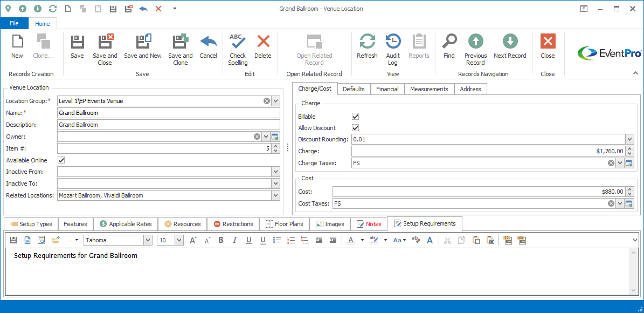Click the Save icon in the ribbon

(x=77, y=42)
